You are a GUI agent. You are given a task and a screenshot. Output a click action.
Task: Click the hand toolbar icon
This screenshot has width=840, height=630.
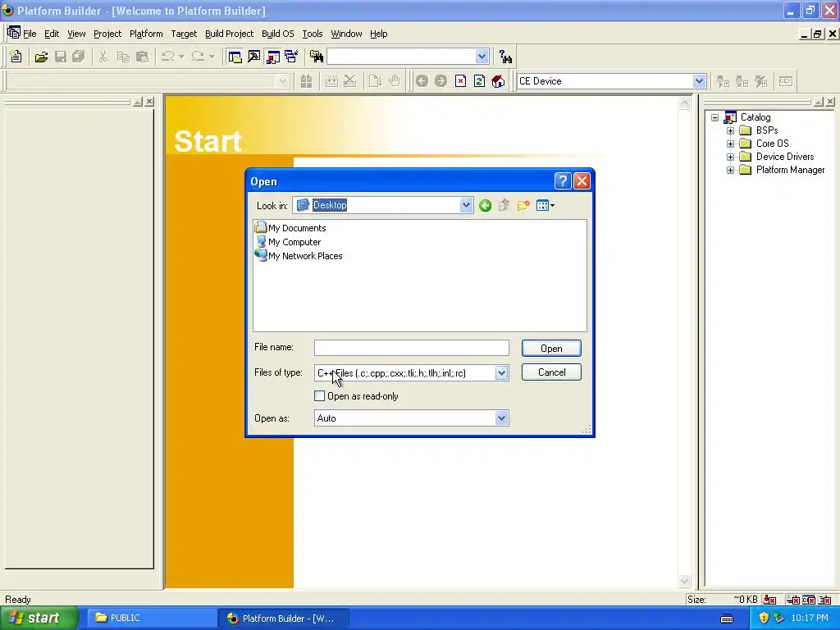[x=395, y=81]
